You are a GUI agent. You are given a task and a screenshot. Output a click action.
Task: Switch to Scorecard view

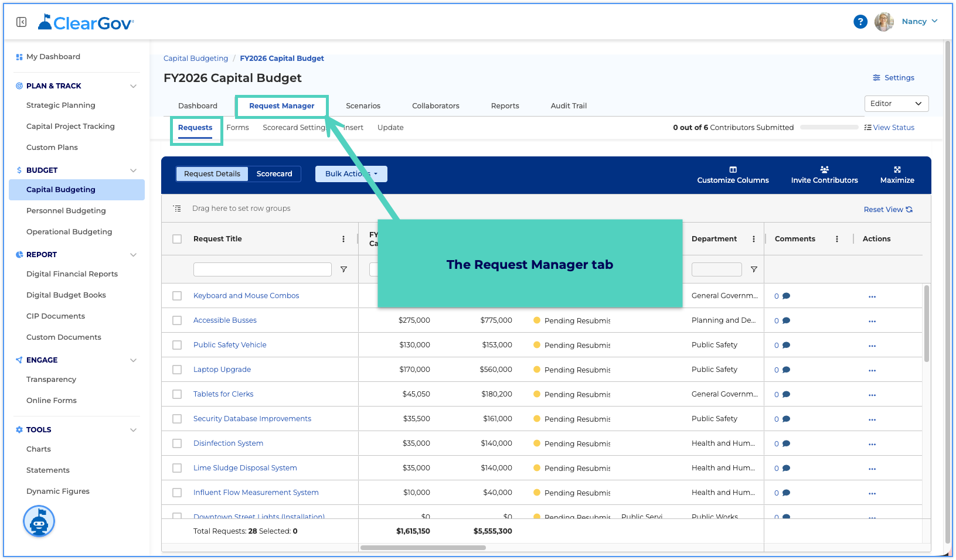coord(274,174)
